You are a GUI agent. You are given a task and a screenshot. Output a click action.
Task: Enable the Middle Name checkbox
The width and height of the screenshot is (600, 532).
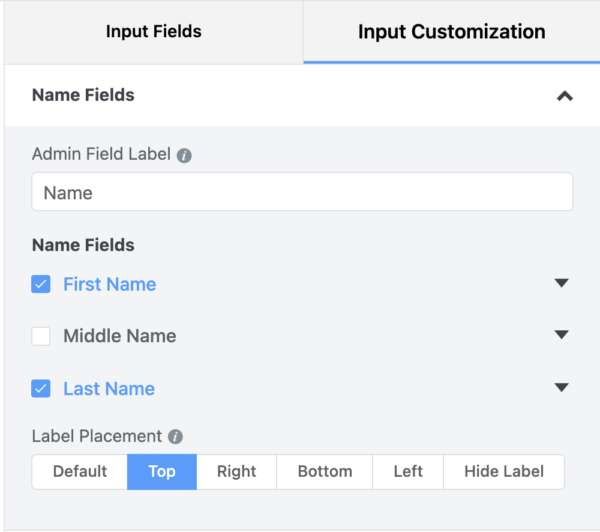click(x=41, y=336)
